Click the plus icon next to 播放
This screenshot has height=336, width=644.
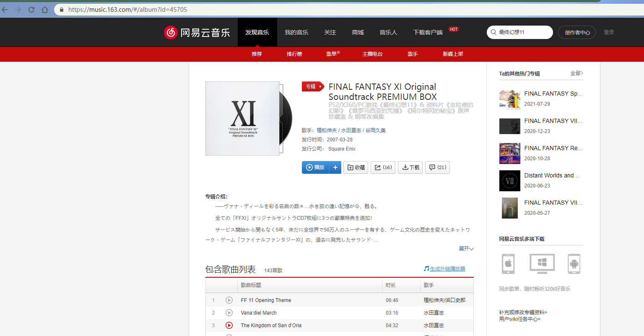click(335, 167)
